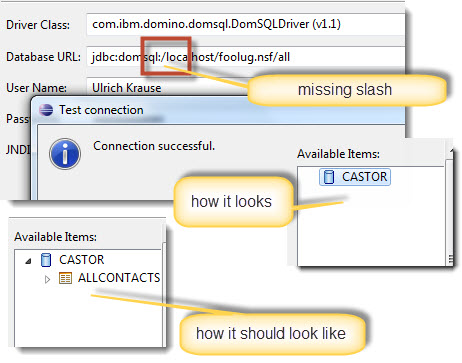This screenshot has height=363, width=462.
Task: Click the 'Database URL:' label
Action: [43, 57]
